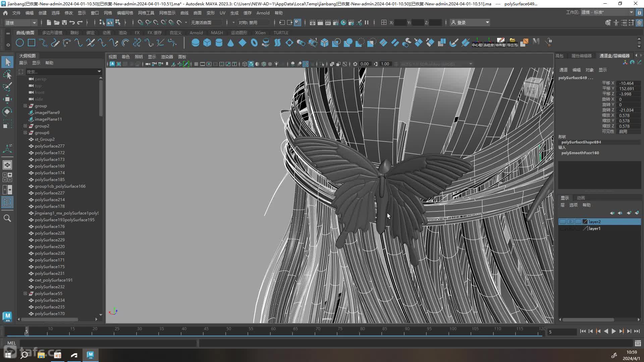Expand the group2 node in Outliner
644x362 pixels.
[x=25, y=126]
